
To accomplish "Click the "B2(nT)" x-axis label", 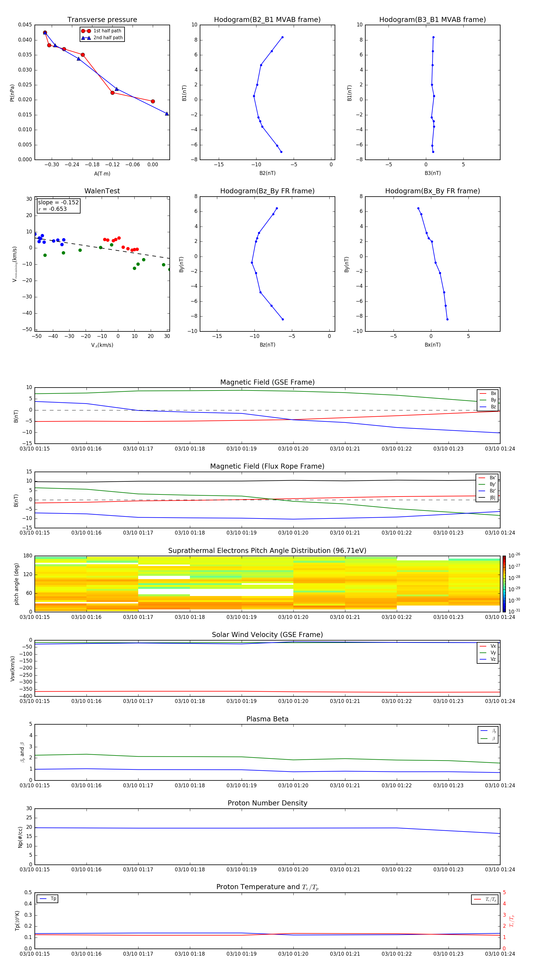I will pyautogui.click(x=267, y=173).
